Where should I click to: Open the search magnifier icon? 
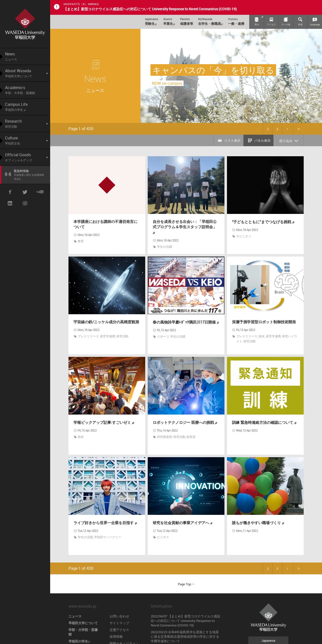[x=300, y=22]
